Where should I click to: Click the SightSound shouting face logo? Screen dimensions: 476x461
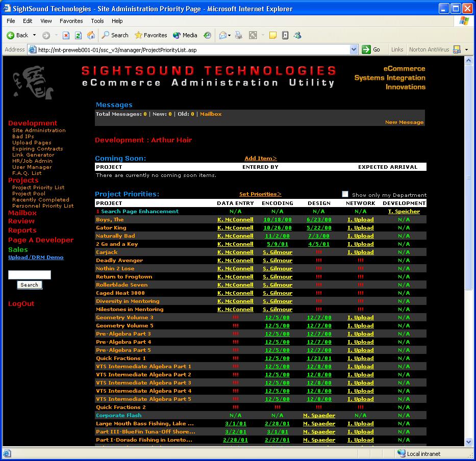(33, 82)
